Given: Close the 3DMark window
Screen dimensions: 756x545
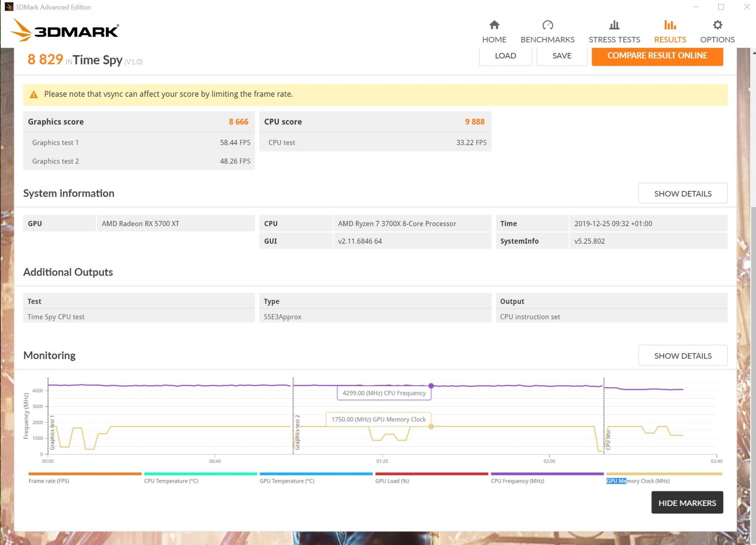Looking at the screenshot, I should click(x=746, y=7).
